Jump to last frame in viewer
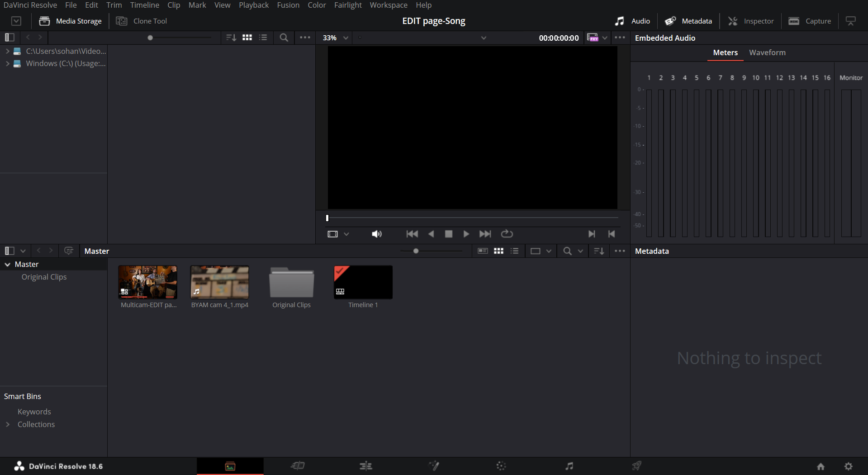 (485, 234)
